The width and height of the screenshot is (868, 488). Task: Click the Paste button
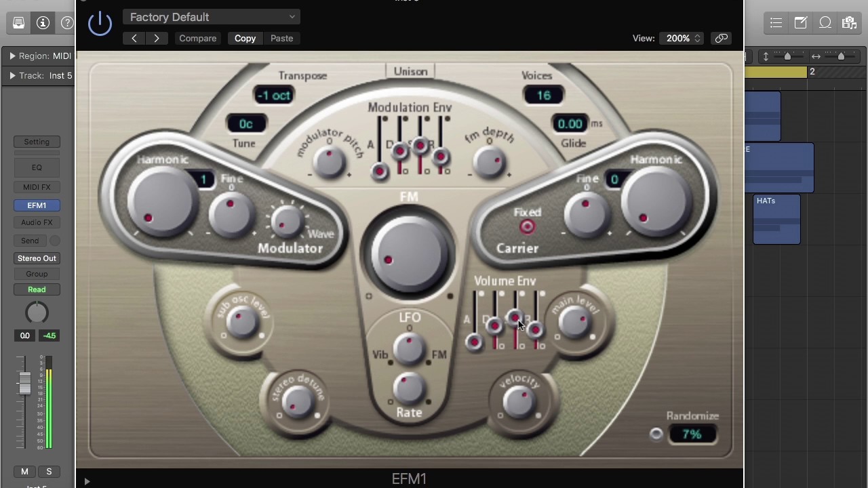point(282,39)
